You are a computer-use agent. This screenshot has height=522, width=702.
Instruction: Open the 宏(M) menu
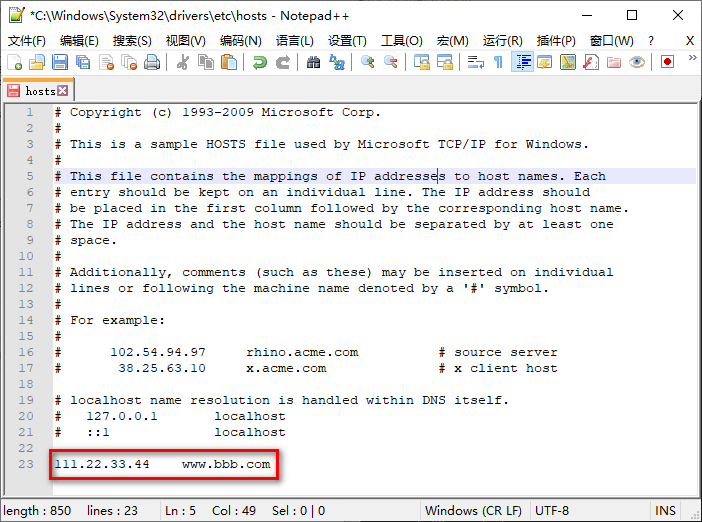click(x=453, y=41)
